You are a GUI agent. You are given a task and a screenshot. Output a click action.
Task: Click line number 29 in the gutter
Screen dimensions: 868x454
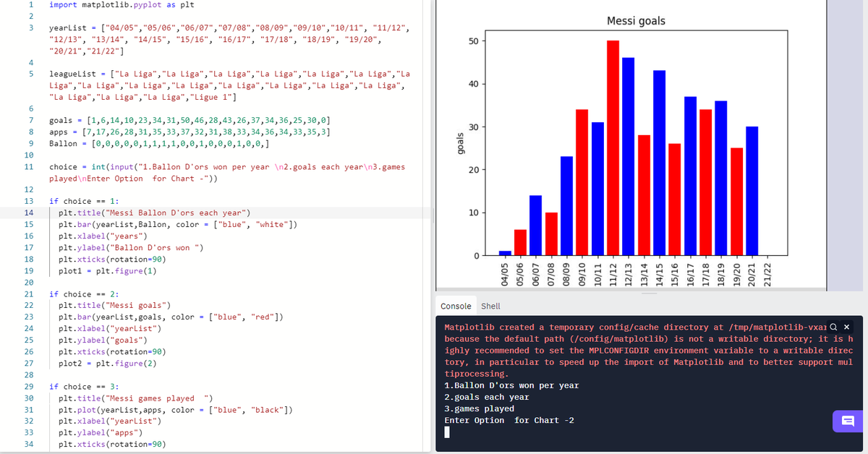(30, 387)
